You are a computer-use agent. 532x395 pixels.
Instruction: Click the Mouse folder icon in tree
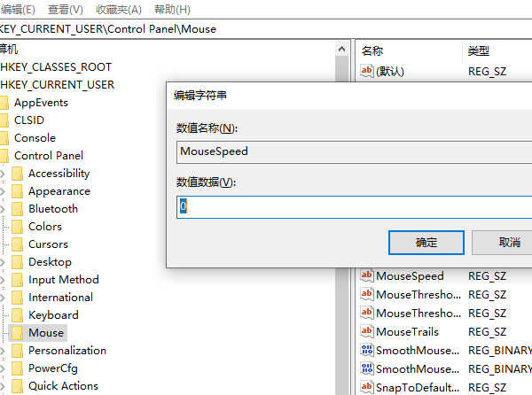16,333
